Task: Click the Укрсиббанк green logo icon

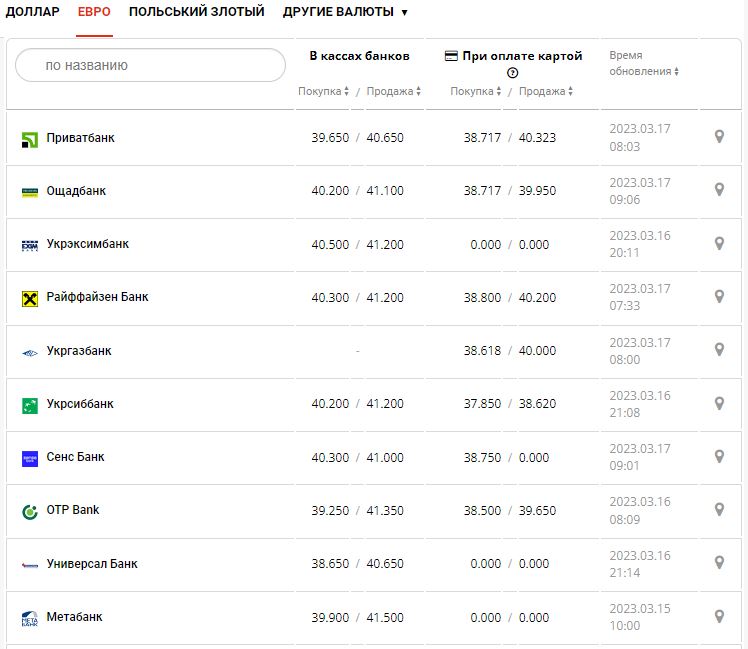Action: tap(29, 405)
